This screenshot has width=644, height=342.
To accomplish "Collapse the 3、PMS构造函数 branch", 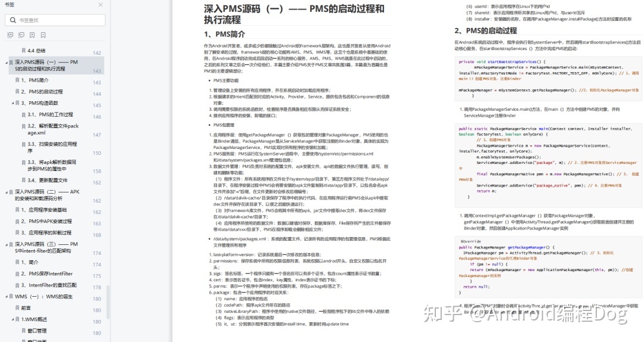I will 13,103.
